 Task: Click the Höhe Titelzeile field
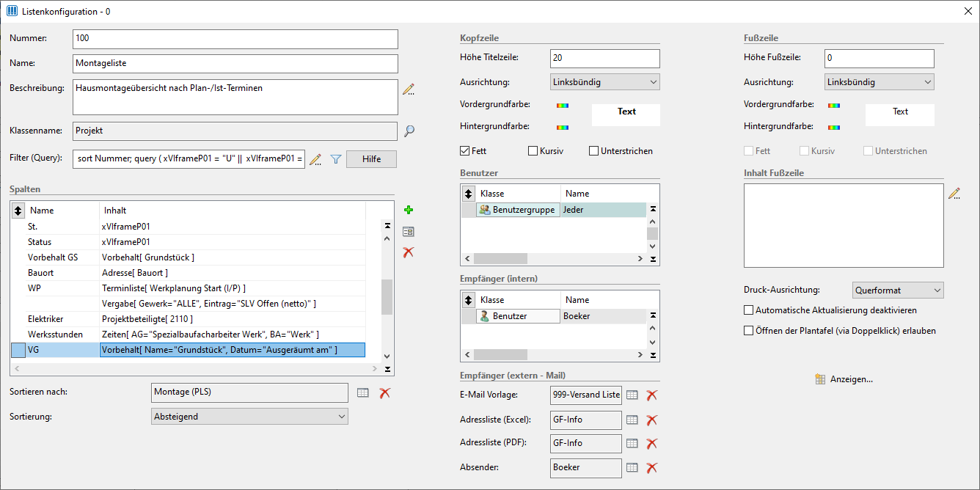click(604, 59)
